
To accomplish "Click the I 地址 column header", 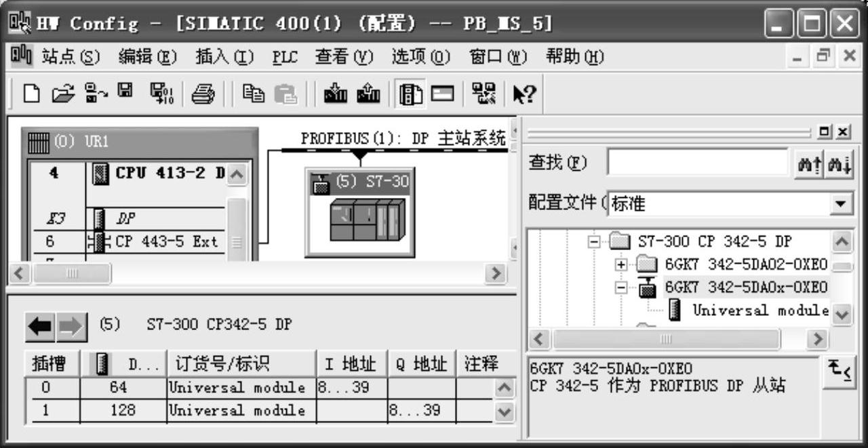I will click(351, 364).
